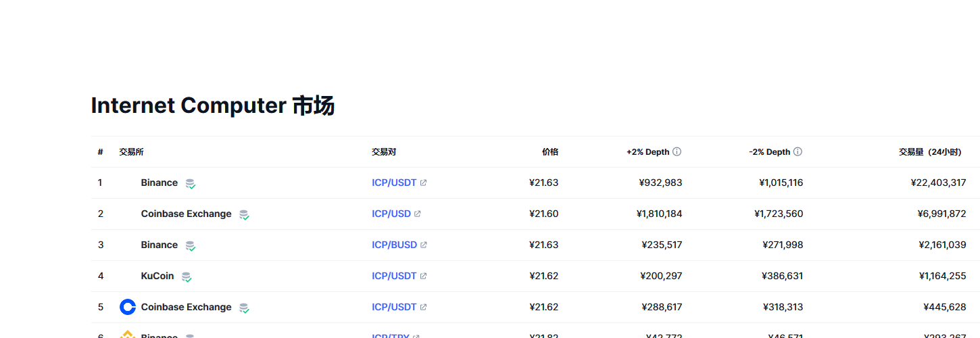Sort by the -2% Depth header
The image size is (980, 338).
[769, 152]
